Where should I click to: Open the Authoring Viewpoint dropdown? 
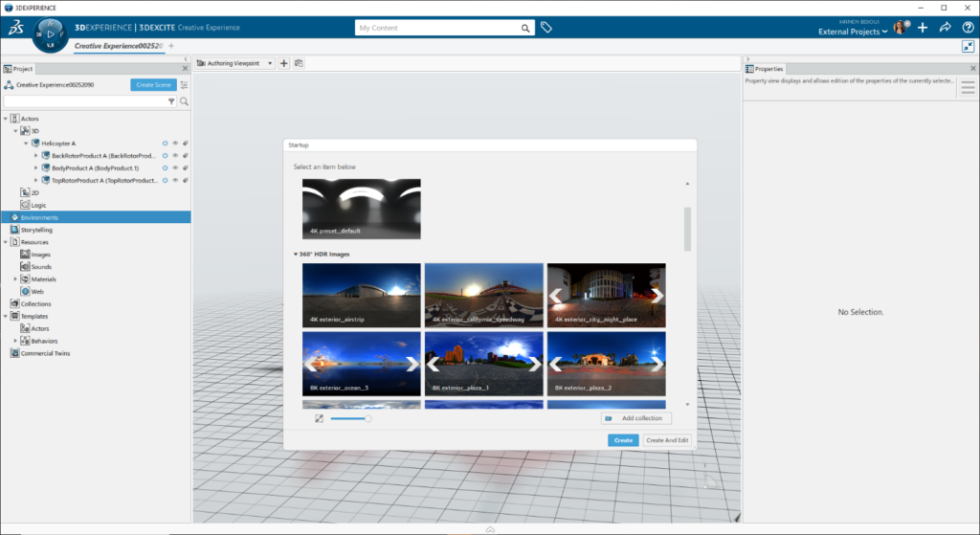[235, 63]
